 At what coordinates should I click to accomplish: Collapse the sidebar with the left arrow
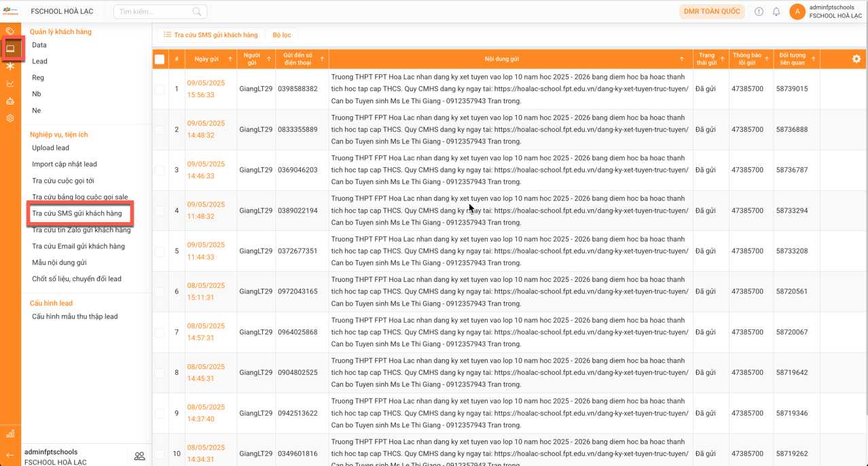[10, 455]
